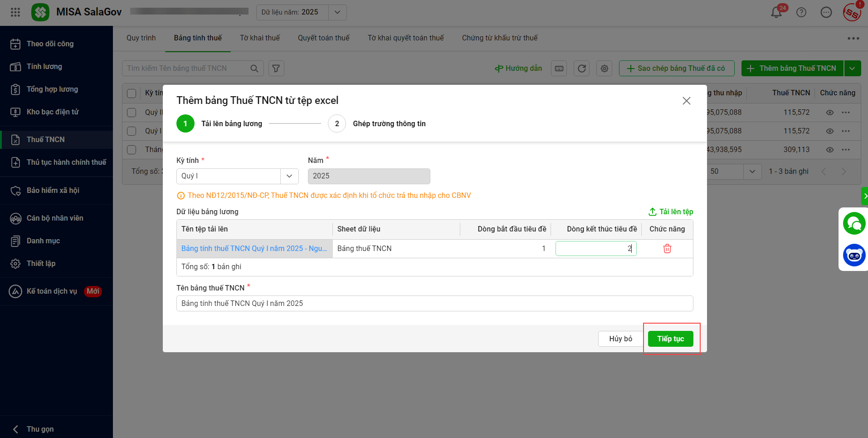The height and width of the screenshot is (438, 868).
Task: Delete the uploaded file with trash icon
Action: (x=667, y=249)
